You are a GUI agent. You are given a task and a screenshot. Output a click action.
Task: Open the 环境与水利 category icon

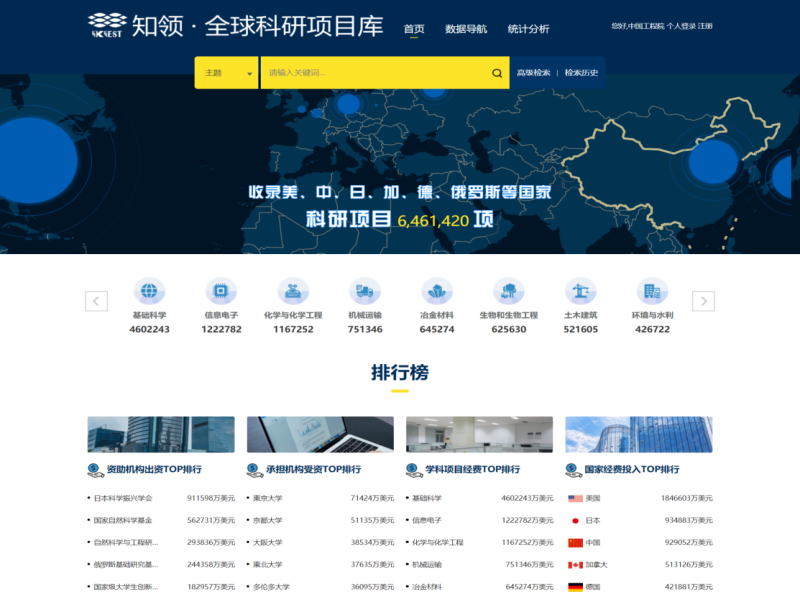point(652,291)
